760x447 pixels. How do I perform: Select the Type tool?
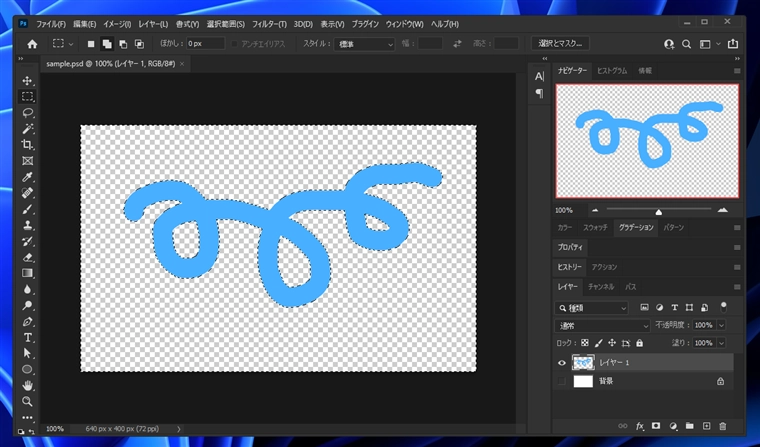(x=27, y=337)
